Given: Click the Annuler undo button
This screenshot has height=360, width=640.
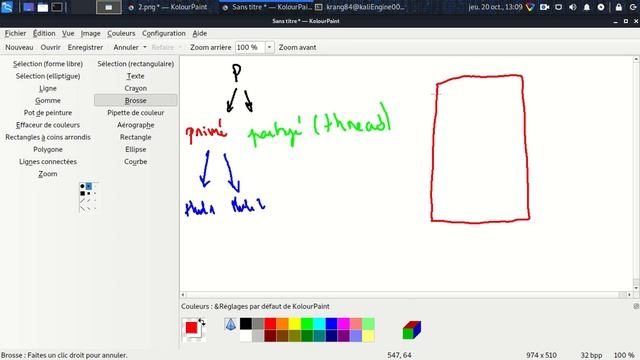Looking at the screenshot, I should pos(126,47).
